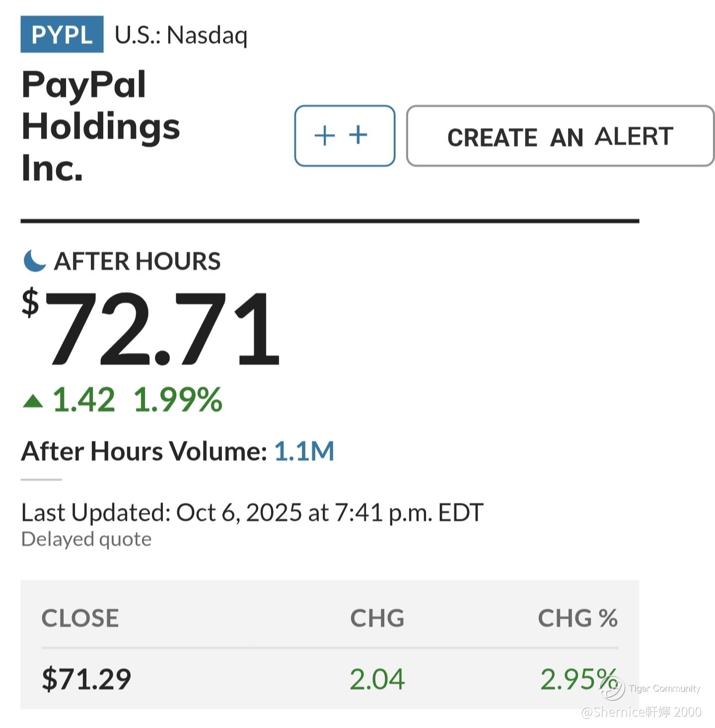Click the U.S.: Nasdaq exchange label
Viewport: 715px width, 728px height.
coord(181,35)
